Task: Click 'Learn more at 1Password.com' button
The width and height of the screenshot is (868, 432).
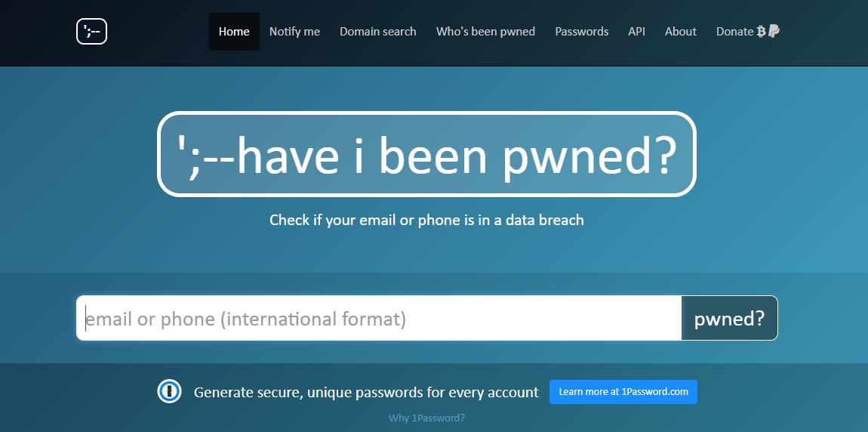Action: (x=623, y=391)
